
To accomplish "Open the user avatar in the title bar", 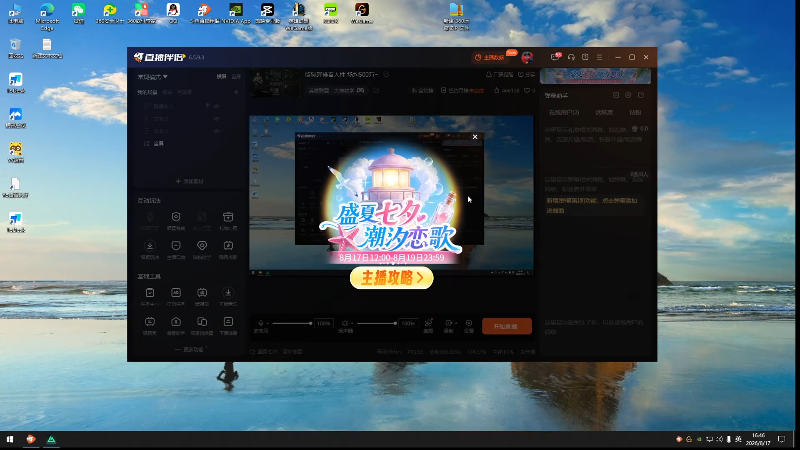I will [527, 57].
